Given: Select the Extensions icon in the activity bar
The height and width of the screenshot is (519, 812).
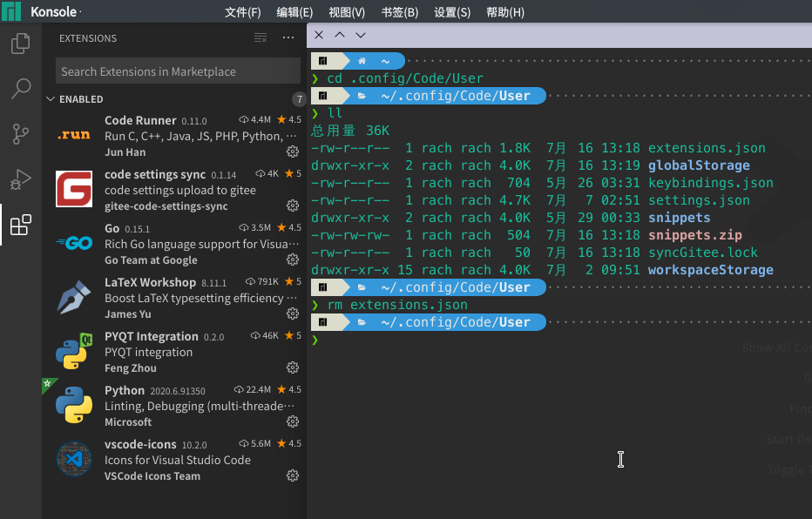Looking at the screenshot, I should click(21, 224).
